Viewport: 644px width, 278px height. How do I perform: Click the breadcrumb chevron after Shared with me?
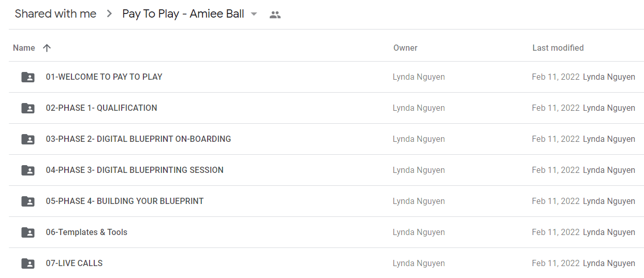click(x=109, y=14)
